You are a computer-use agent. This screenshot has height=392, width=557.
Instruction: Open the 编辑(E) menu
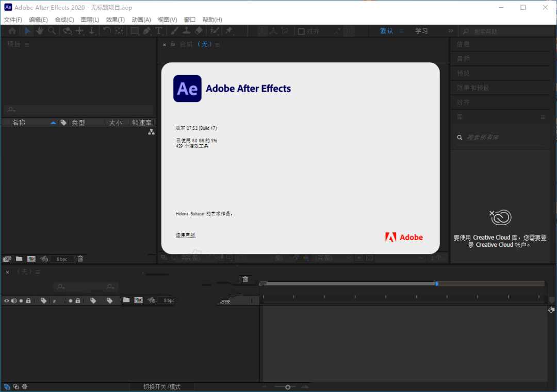click(38, 20)
